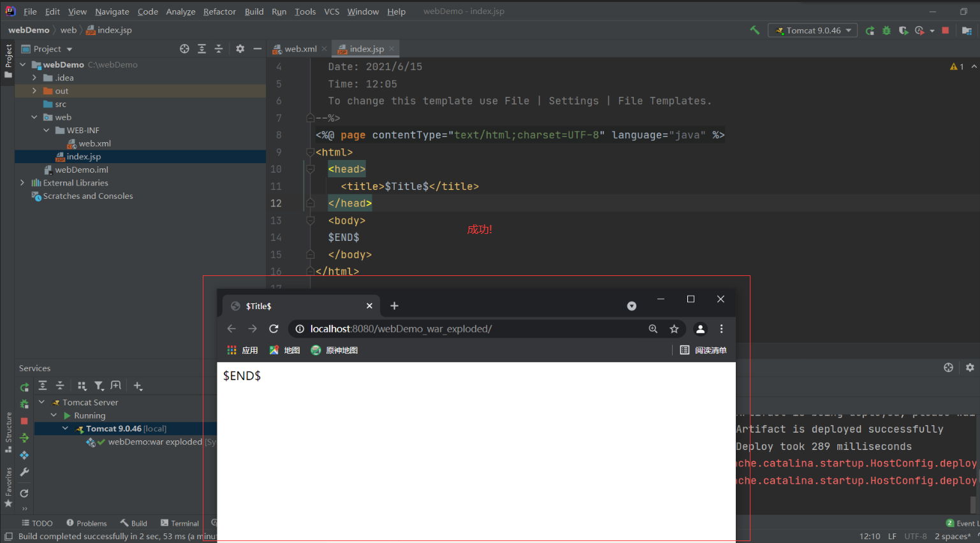
Task: Click Update application icon in Services
Action: [24, 438]
